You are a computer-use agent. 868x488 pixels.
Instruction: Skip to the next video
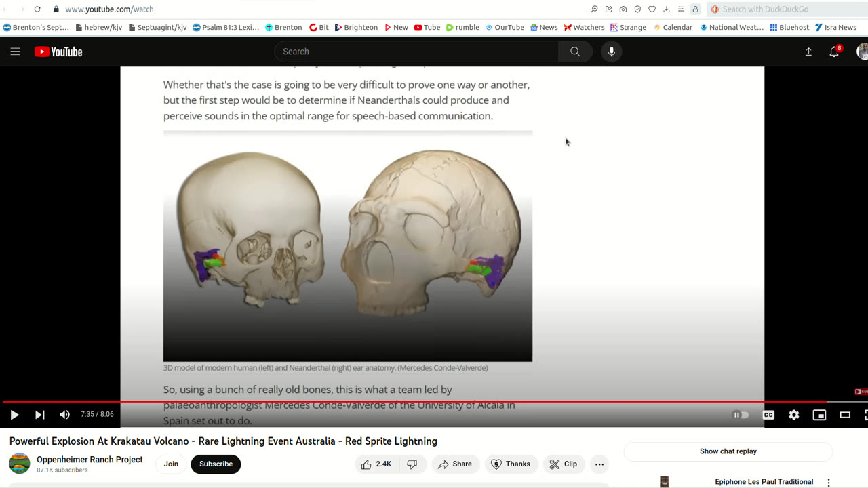[39, 415]
